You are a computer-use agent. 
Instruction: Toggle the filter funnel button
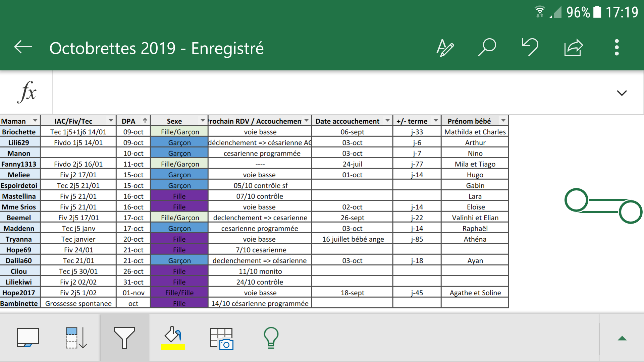tap(124, 338)
